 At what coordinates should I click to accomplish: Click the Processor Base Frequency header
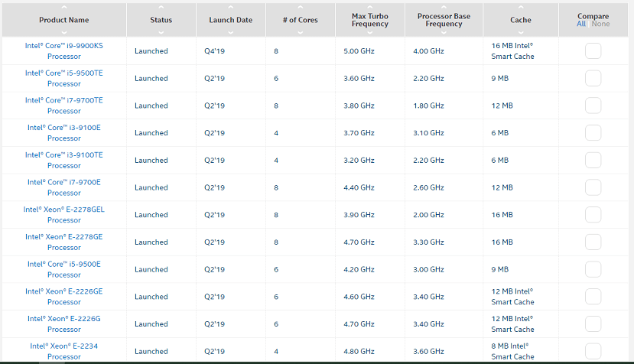click(x=444, y=20)
